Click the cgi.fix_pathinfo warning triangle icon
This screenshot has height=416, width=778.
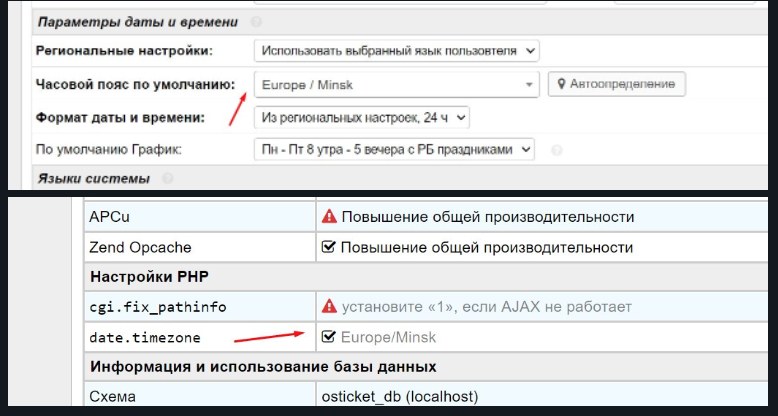click(x=329, y=306)
